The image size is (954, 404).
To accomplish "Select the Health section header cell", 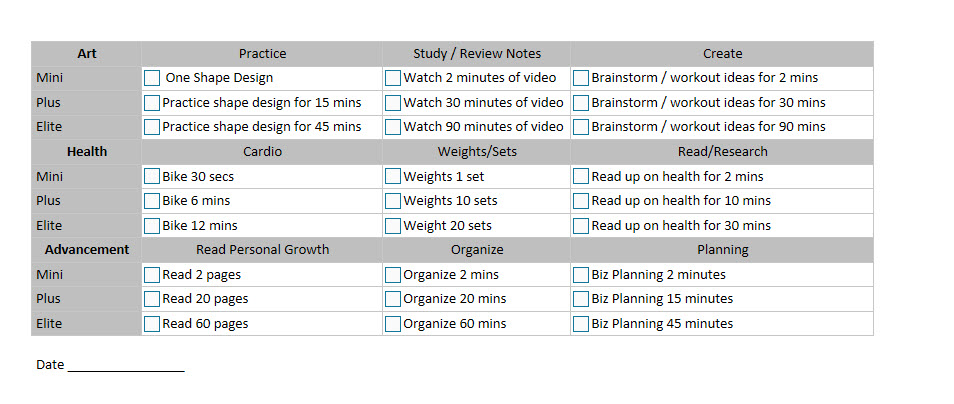I will (87, 152).
